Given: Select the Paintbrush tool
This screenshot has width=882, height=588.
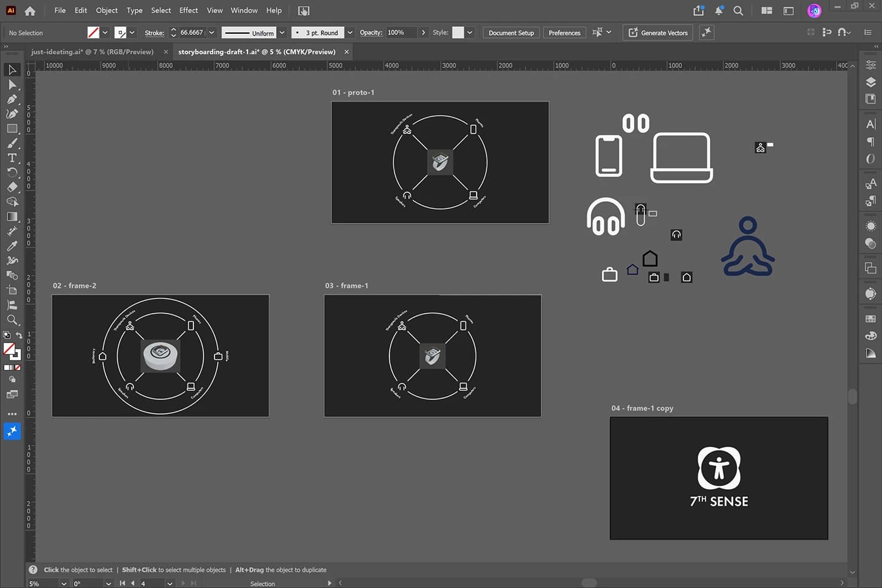Looking at the screenshot, I should point(12,143).
